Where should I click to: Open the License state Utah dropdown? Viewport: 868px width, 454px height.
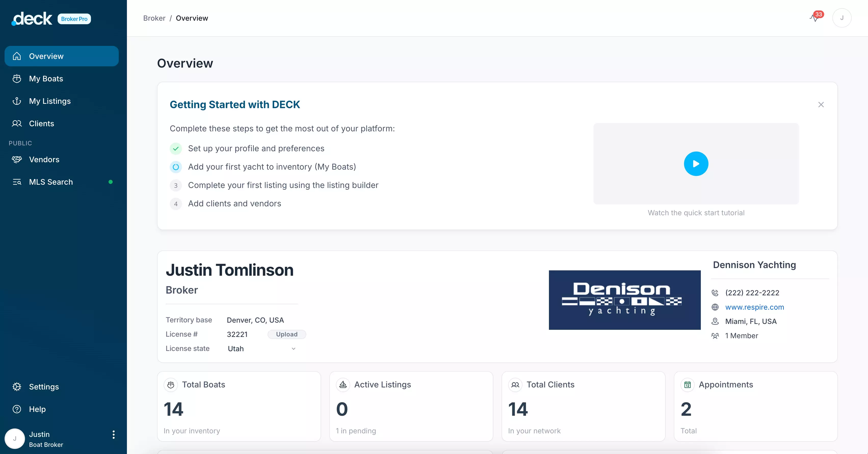click(261, 348)
